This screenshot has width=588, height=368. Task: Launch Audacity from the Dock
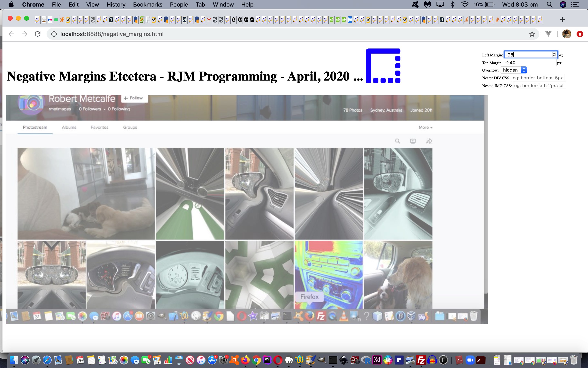[x=432, y=360]
